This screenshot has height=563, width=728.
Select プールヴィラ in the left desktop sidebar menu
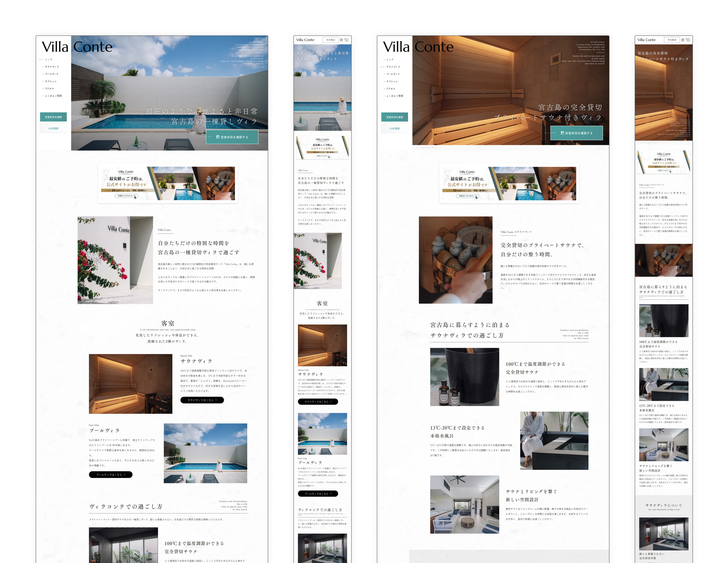point(52,74)
